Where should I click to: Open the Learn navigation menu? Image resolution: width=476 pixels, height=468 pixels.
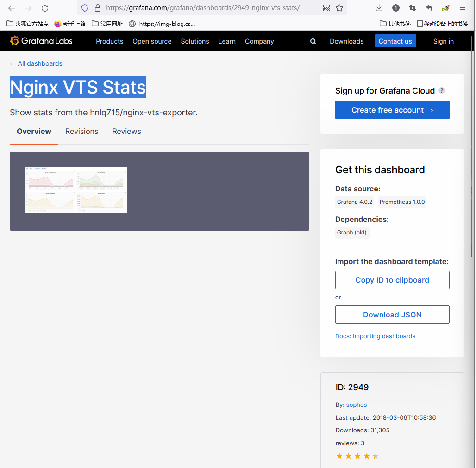coord(227,41)
